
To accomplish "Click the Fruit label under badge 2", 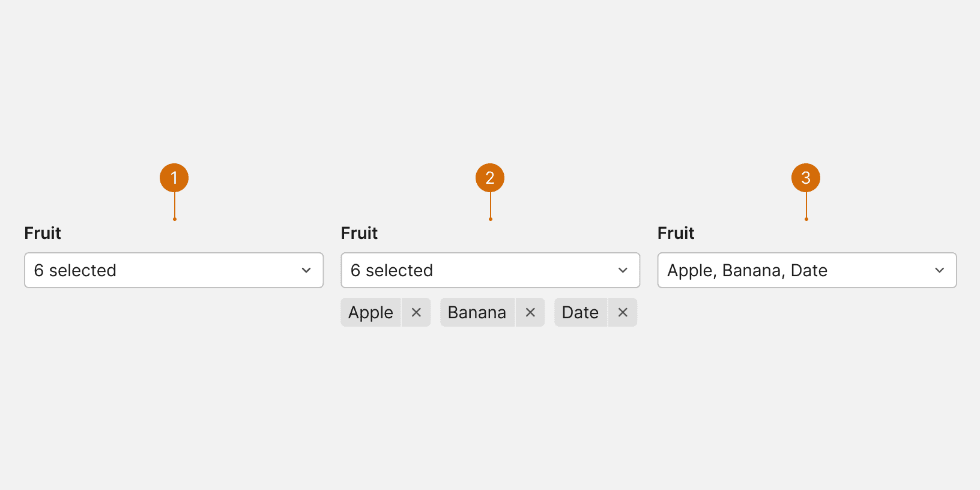I will [359, 233].
